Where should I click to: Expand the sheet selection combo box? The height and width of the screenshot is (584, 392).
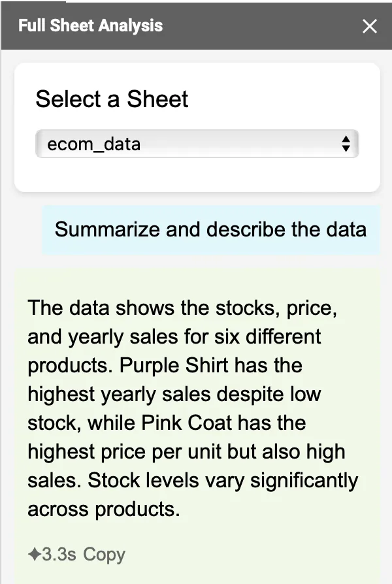196,144
